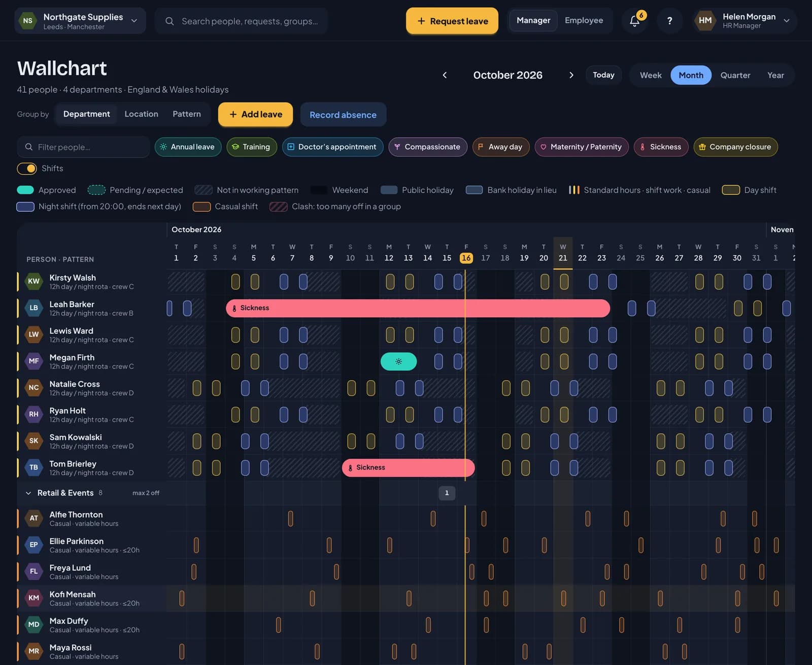Toggle the Shifts switch
Image resolution: width=812 pixels, height=665 pixels.
pos(27,169)
